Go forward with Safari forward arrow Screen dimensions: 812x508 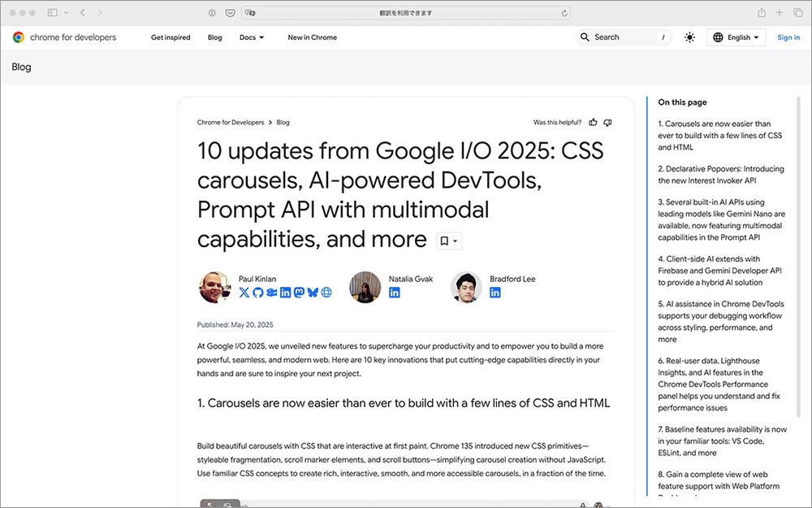(x=99, y=12)
